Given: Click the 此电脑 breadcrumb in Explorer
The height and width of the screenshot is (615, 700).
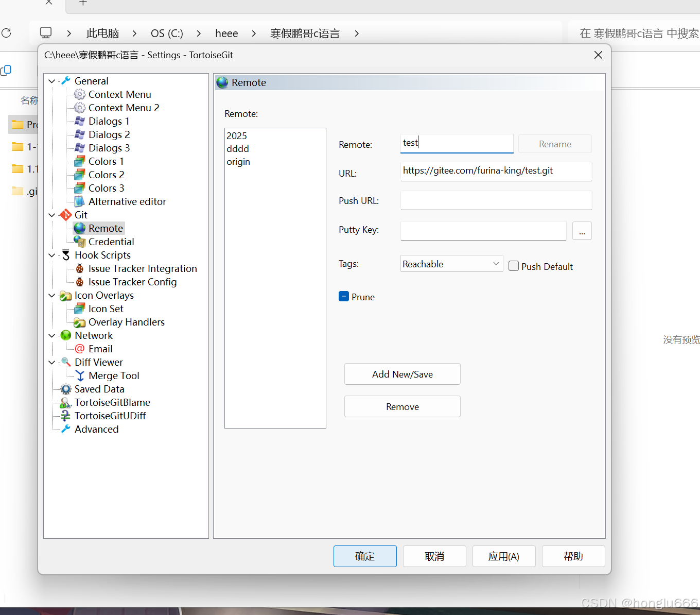Looking at the screenshot, I should tap(103, 33).
